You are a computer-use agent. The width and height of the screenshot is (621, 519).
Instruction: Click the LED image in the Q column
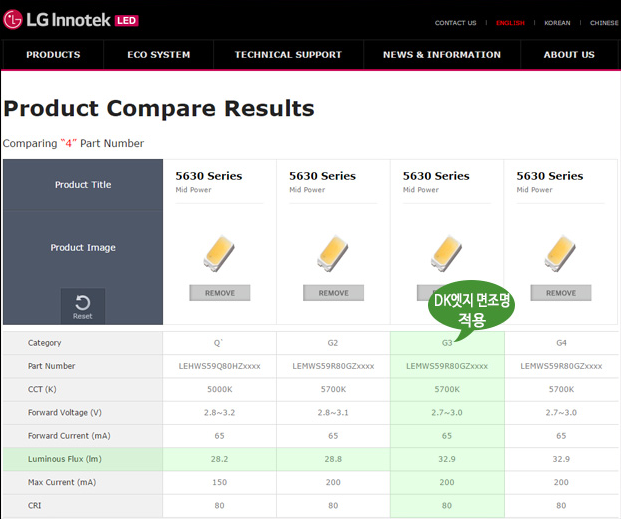tap(219, 254)
